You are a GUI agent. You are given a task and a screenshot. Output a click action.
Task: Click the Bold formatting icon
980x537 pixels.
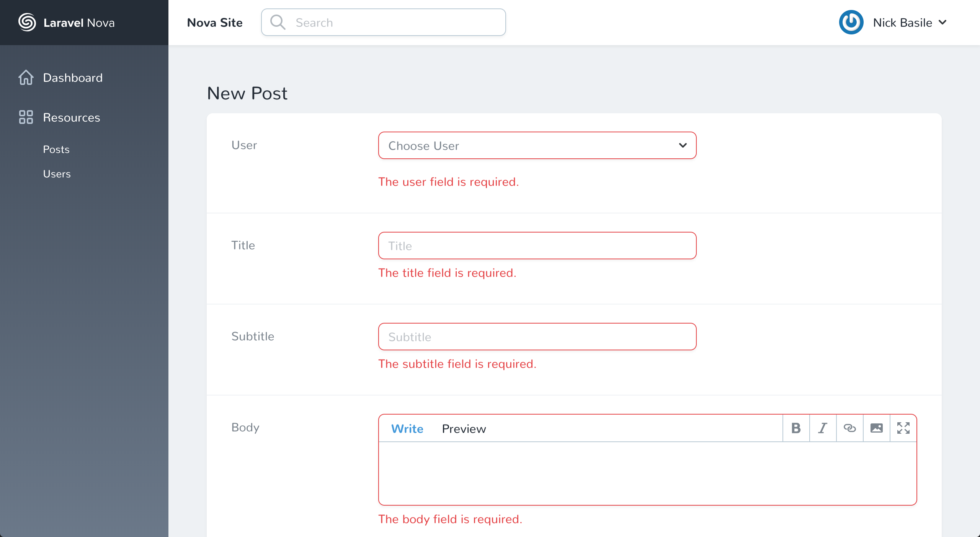tap(796, 428)
